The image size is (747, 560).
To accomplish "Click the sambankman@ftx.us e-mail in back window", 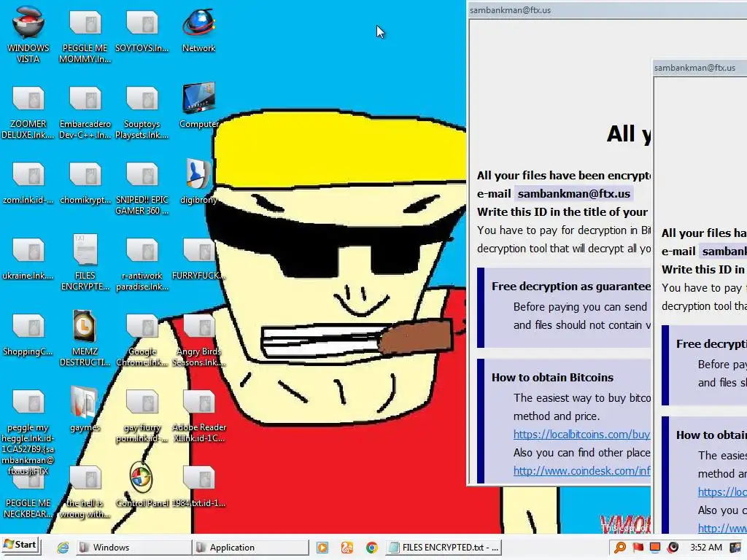I will (x=573, y=194).
